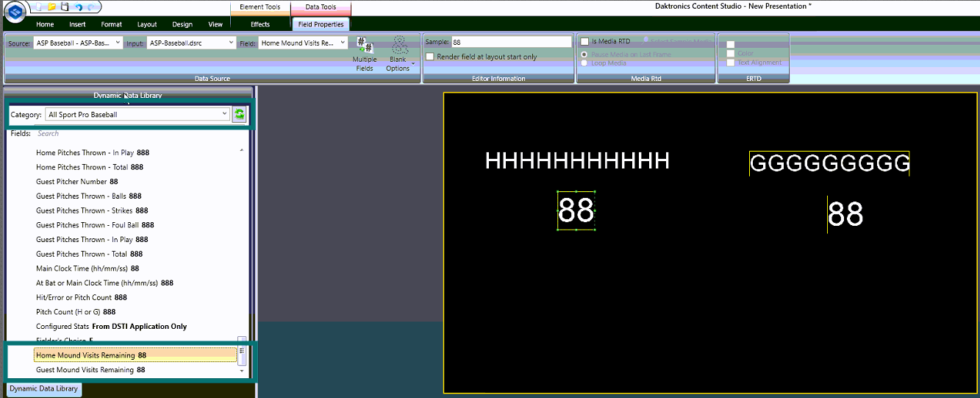Refresh the category list with green icon

(x=240, y=115)
